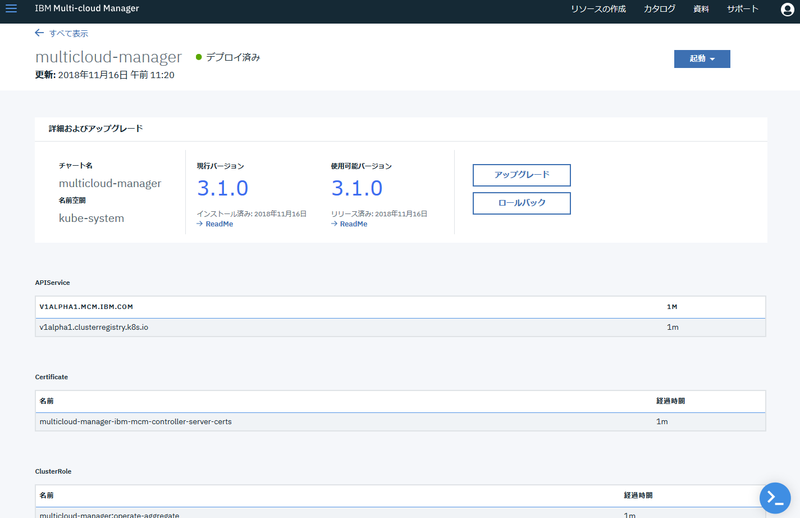The width and height of the screenshot is (800, 518).
Task: Click the available version number under 使用可能バージョン
Action: [357, 188]
